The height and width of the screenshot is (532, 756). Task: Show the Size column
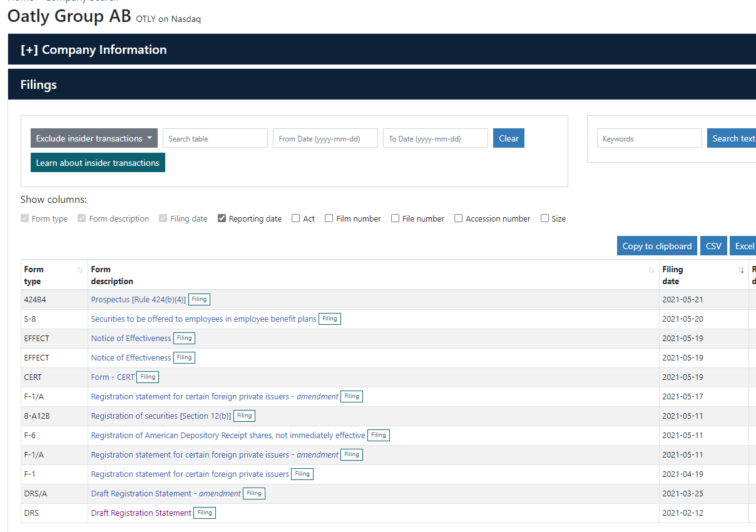(545, 218)
